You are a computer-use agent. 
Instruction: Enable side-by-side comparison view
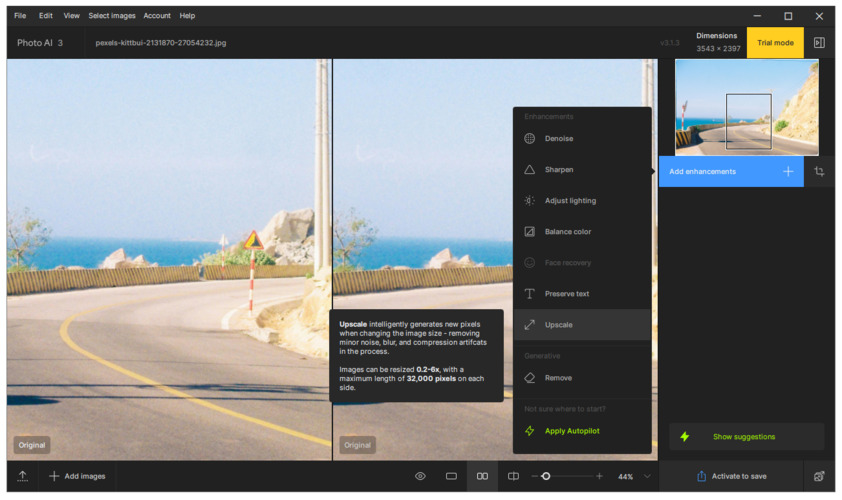[x=482, y=476]
